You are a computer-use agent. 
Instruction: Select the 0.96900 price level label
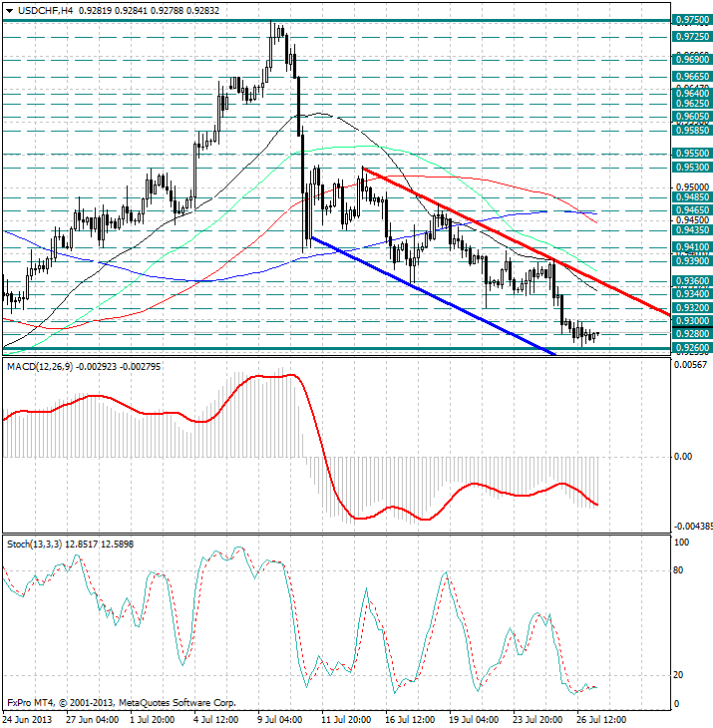(692, 60)
